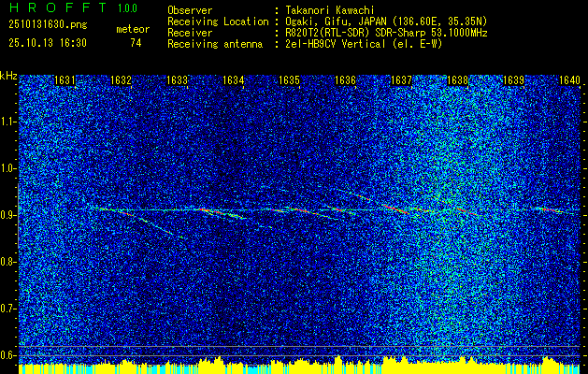Click the meteor count 74

136,43
